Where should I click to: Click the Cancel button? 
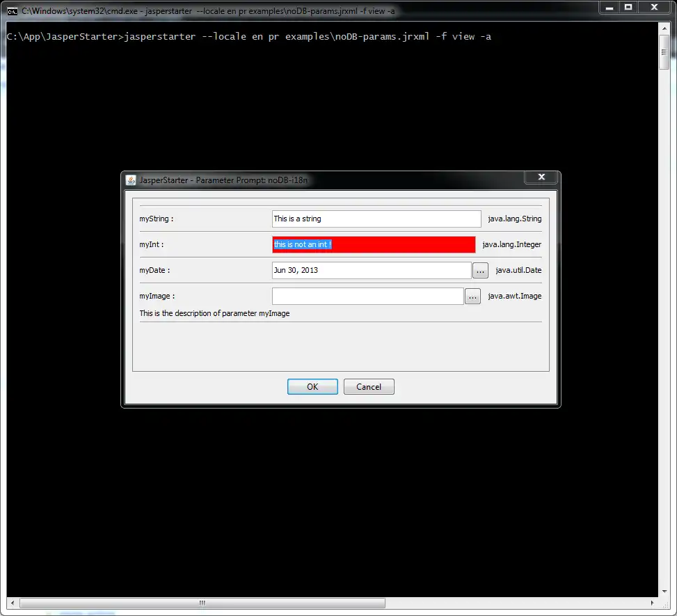369,386
